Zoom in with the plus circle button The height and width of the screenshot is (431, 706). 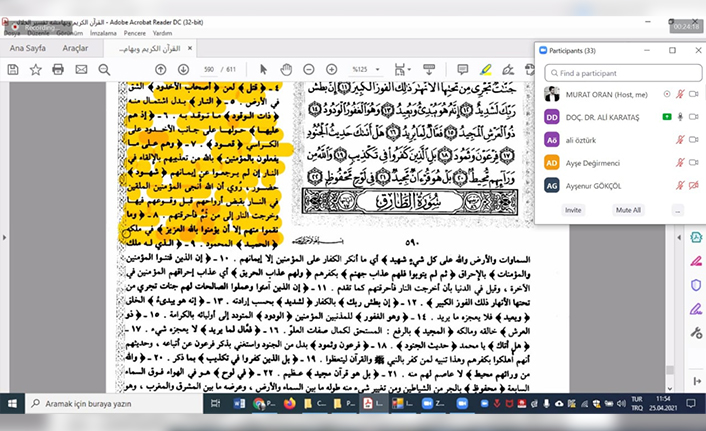click(x=331, y=69)
